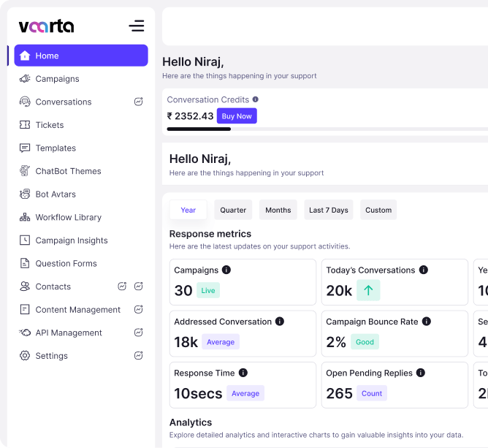
Task: Click the insights badge beside Conversations
Action: 139,102
